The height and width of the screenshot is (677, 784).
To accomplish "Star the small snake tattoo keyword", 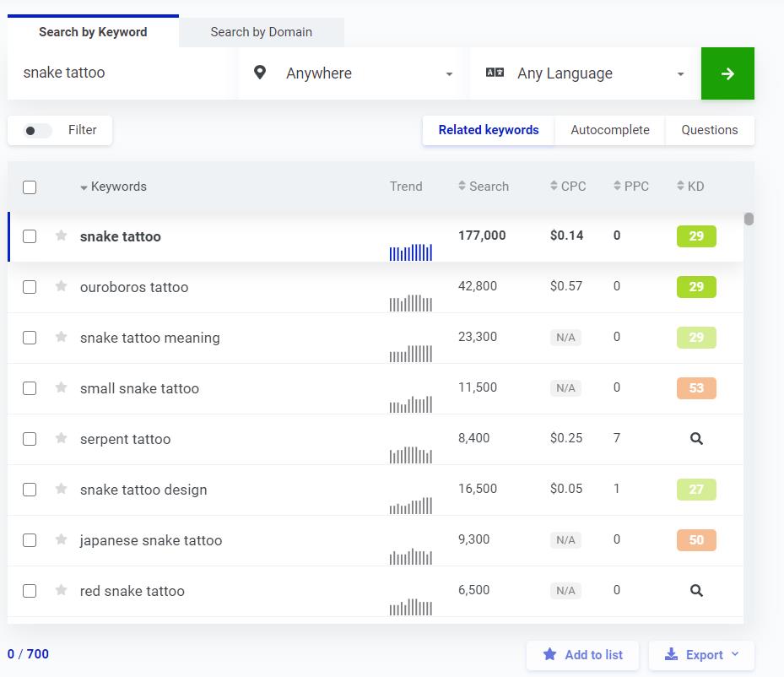I will pos(61,387).
